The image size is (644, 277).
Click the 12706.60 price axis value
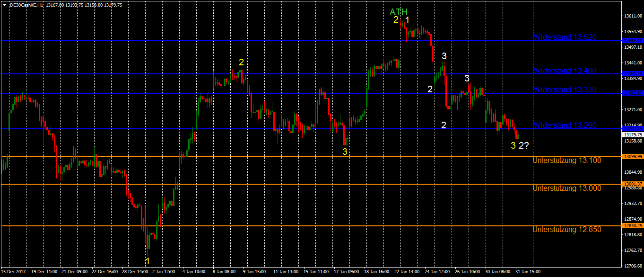click(633, 266)
